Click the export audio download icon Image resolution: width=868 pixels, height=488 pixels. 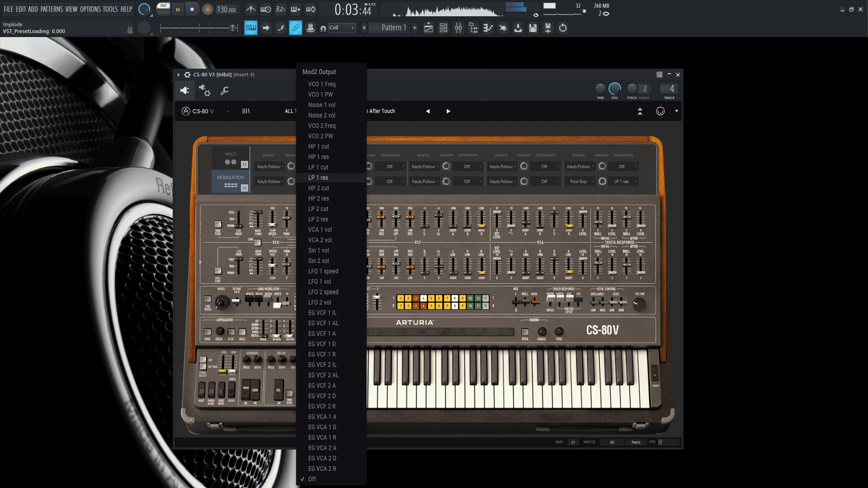[518, 28]
